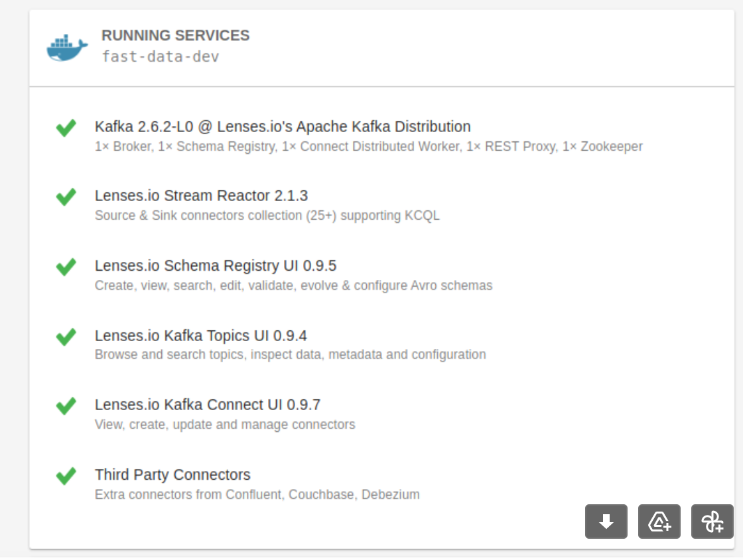
Task: Click the add-new-schema icon
Action: coord(659,522)
